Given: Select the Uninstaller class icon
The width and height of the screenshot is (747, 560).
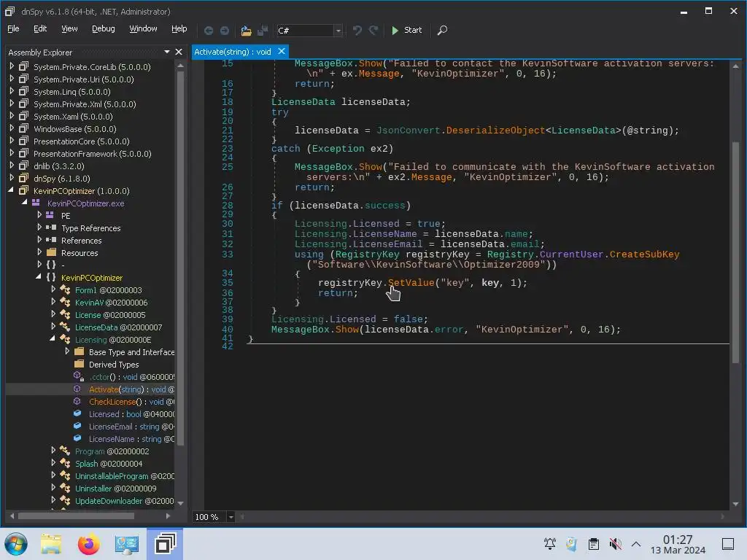Looking at the screenshot, I should click(x=65, y=488).
